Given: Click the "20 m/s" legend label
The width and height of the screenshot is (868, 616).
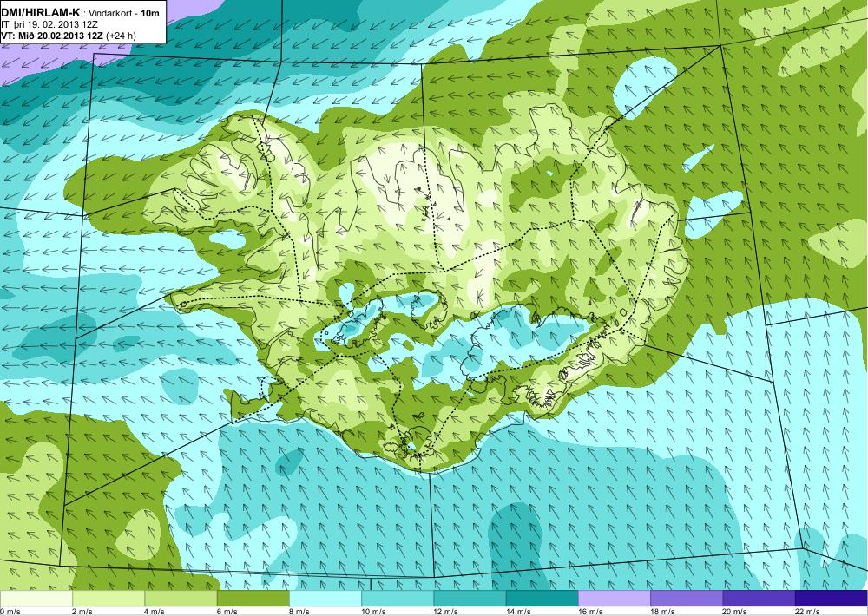Looking at the screenshot, I should pyautogui.click(x=735, y=612).
